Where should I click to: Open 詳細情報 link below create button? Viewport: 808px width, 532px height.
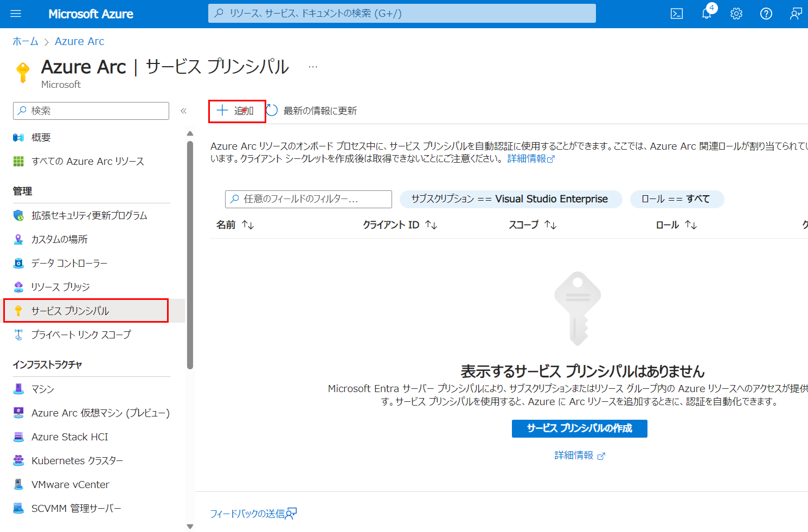580,456
